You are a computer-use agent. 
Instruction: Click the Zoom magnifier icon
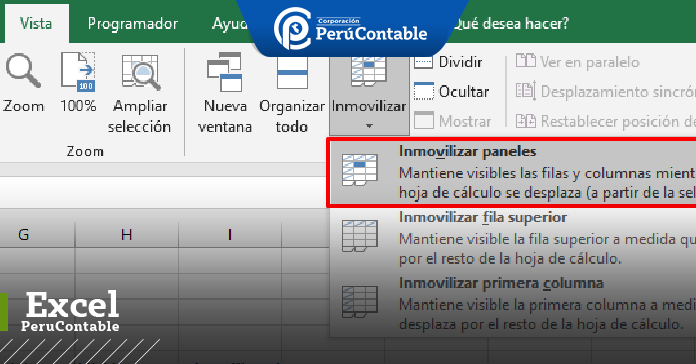click(23, 71)
